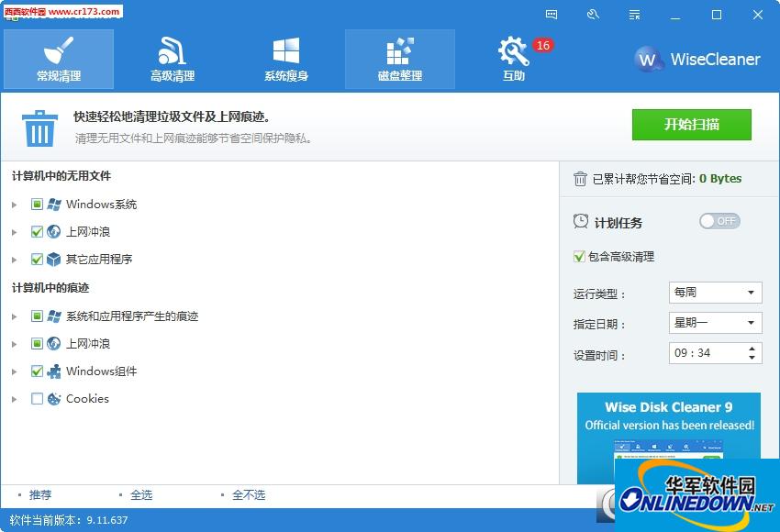Decrease time with the down spinner arrow
Viewport: 780px width, 532px height.
click(x=752, y=358)
